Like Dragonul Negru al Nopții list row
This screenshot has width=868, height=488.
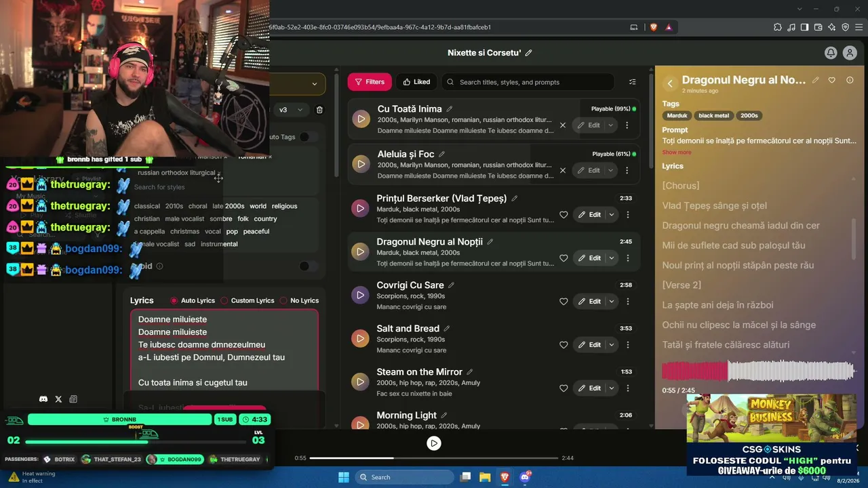tap(564, 258)
